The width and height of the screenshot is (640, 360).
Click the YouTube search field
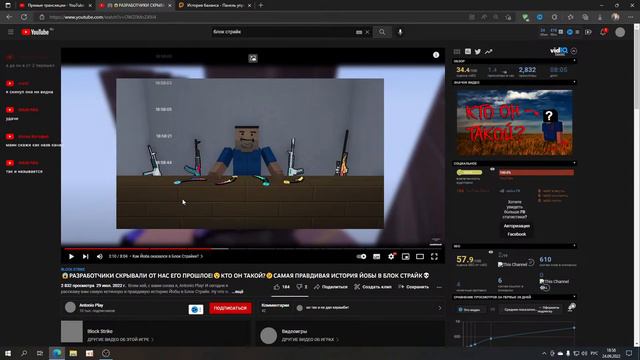pyautogui.click(x=282, y=32)
